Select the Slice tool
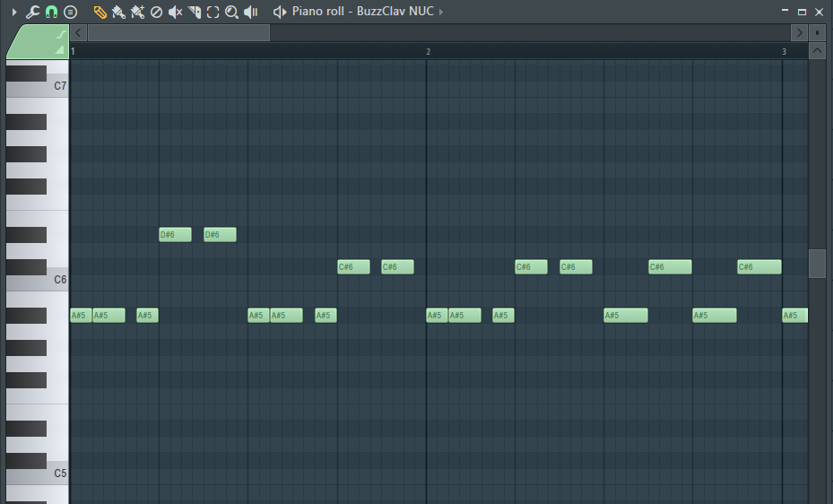Viewport: 833px width, 504px height. (195, 12)
